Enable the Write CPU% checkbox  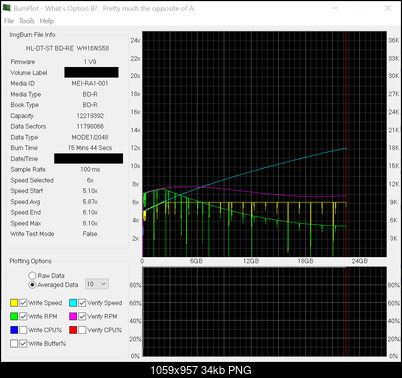pyautogui.click(x=23, y=330)
